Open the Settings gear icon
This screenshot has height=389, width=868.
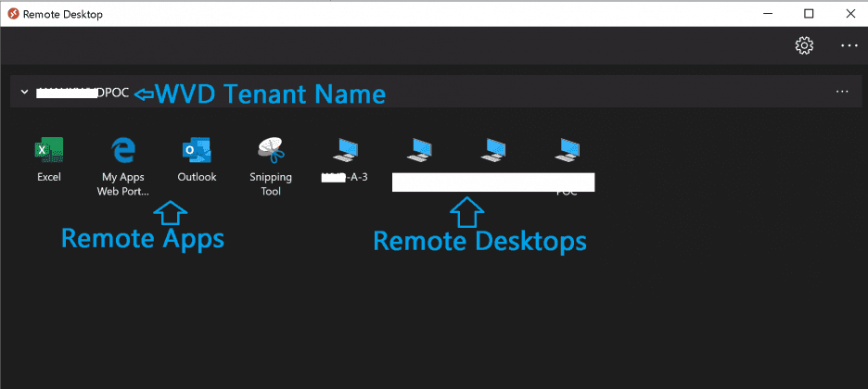click(x=804, y=45)
